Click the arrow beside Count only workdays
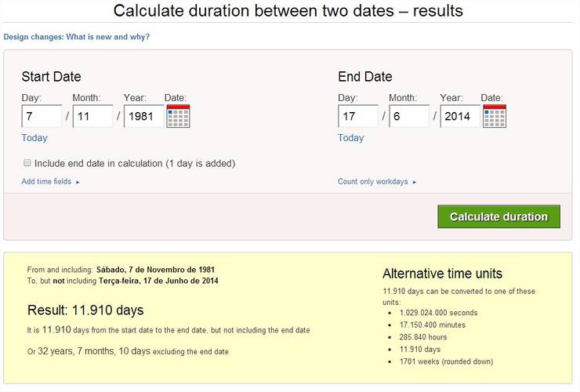Screen dimensions: 580x392 point(415,182)
